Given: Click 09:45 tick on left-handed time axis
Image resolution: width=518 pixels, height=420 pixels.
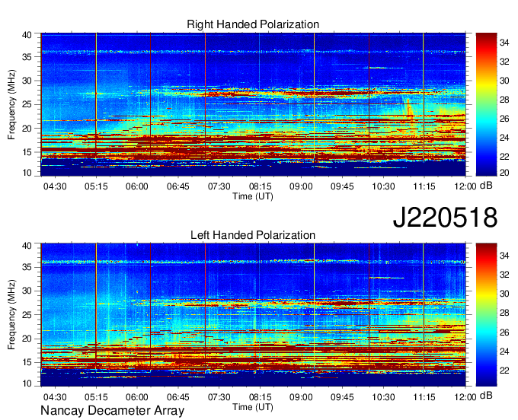Looking at the screenshot, I should (342, 397).
